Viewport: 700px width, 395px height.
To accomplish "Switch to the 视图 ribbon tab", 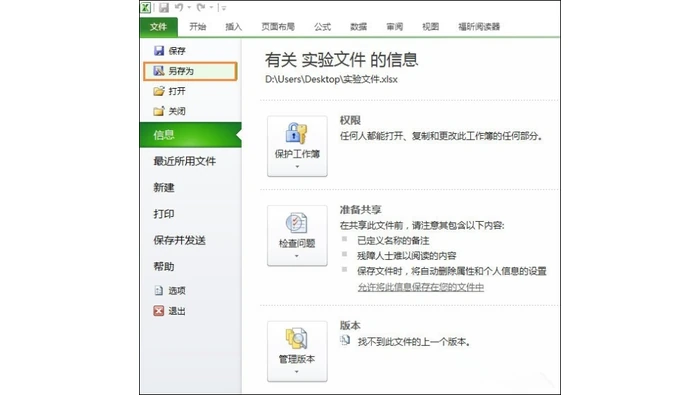I will pos(430,27).
